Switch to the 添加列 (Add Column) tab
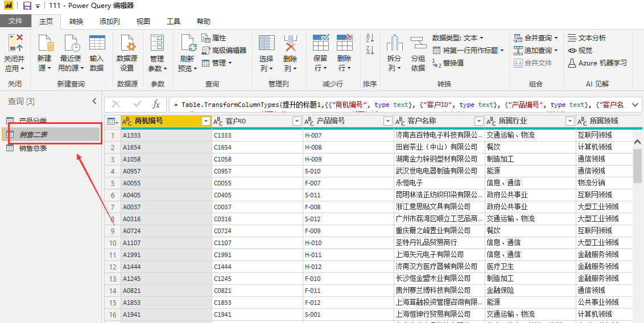644x323 pixels. point(110,22)
